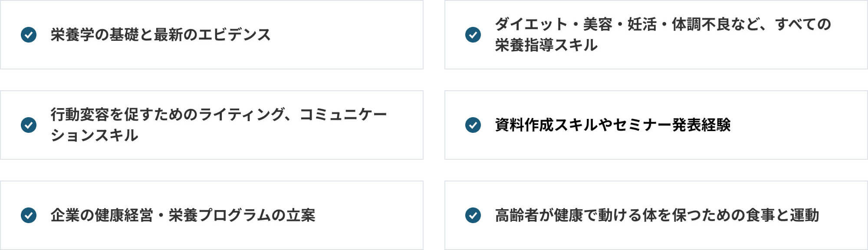Select the check icon next to 企業の健康経営
Screen dimensions: 868x250
(29, 215)
